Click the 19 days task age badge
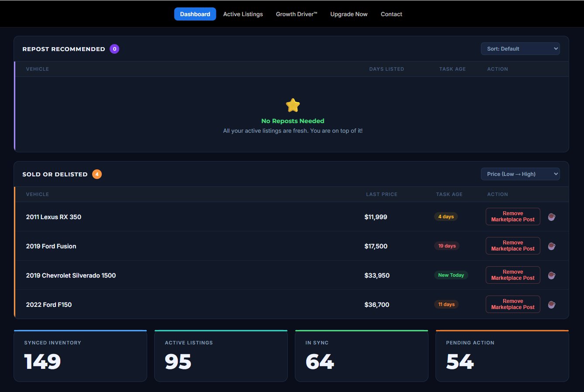Viewport: 584px width, 392px height. point(447,246)
